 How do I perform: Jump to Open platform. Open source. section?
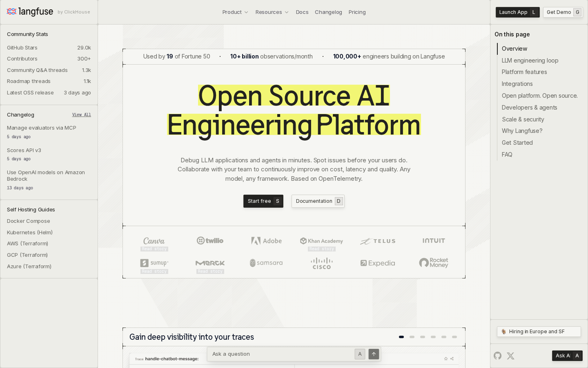(540, 96)
